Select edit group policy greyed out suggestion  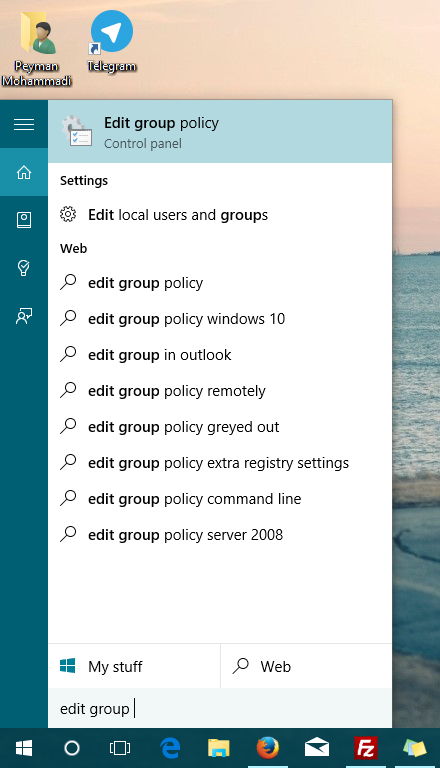coord(220,427)
